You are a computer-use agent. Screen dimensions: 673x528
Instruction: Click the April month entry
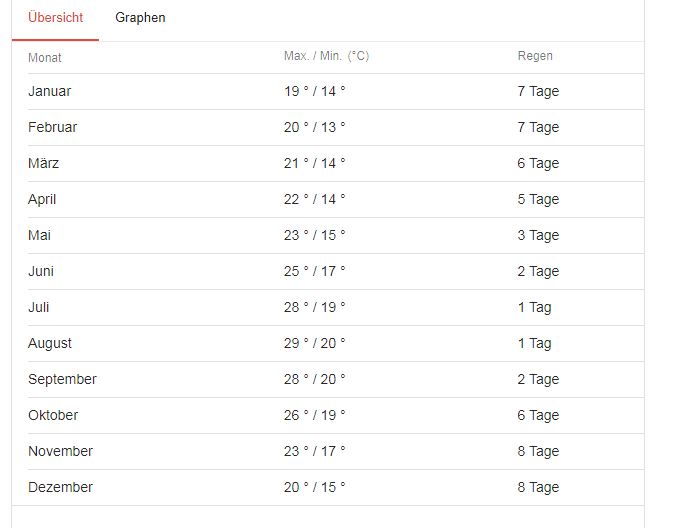(42, 199)
